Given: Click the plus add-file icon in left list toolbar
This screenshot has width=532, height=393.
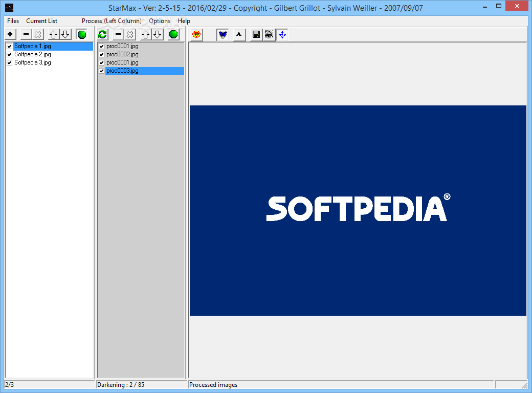Looking at the screenshot, I should point(10,34).
